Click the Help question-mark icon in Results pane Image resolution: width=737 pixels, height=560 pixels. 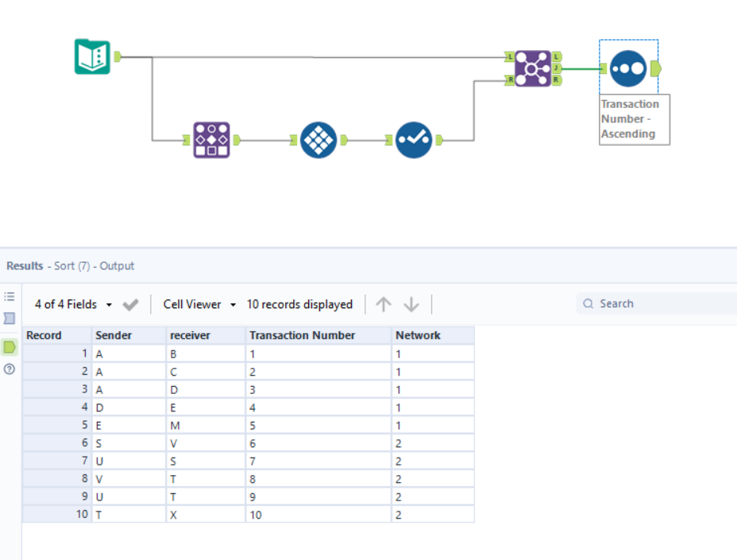[x=8, y=368]
